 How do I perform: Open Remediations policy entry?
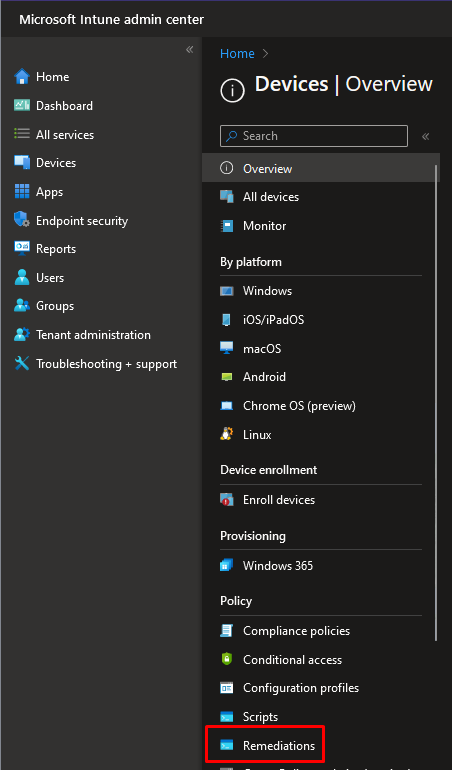point(279,745)
